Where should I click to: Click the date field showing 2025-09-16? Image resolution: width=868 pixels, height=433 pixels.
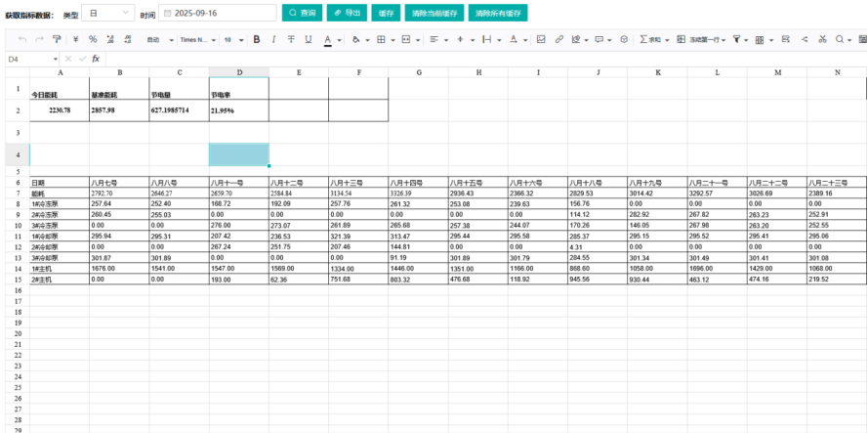[x=218, y=14]
